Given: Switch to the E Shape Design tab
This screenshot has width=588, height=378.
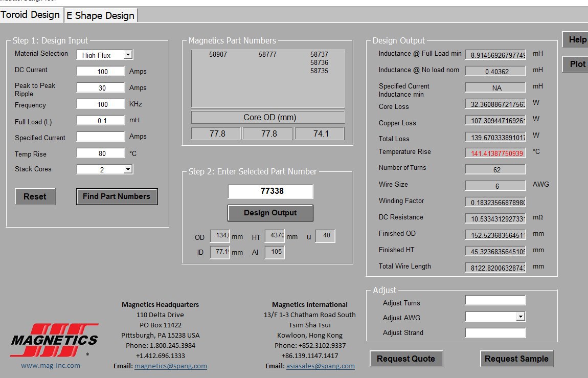Looking at the screenshot, I should click(x=101, y=15).
